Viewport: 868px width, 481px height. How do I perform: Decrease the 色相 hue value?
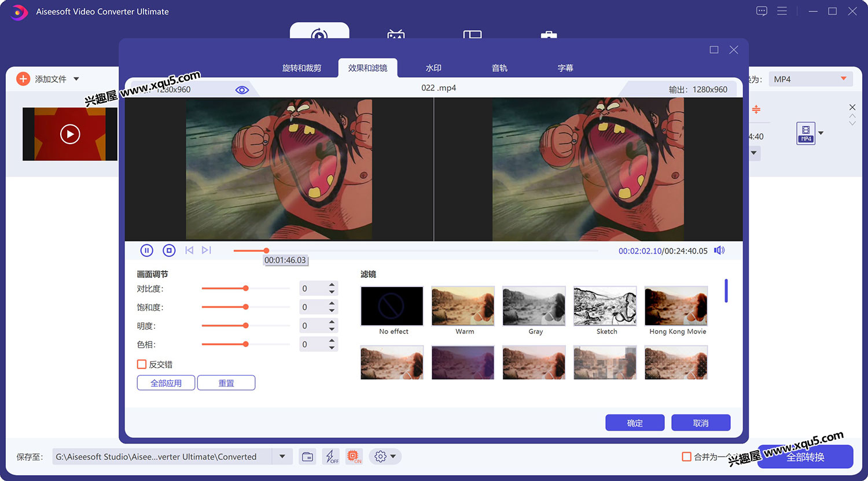tap(332, 347)
